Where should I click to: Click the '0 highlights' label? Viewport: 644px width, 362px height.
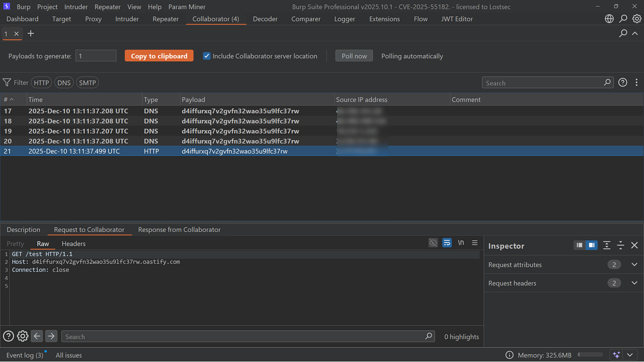[x=461, y=337]
